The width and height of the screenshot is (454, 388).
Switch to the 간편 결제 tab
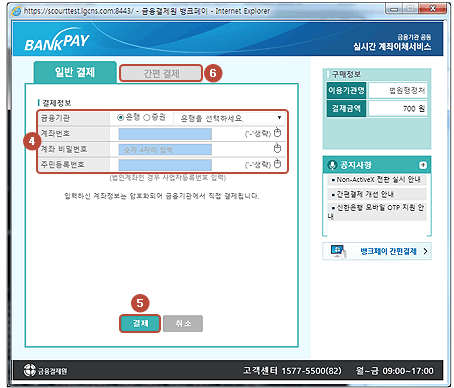[161, 73]
